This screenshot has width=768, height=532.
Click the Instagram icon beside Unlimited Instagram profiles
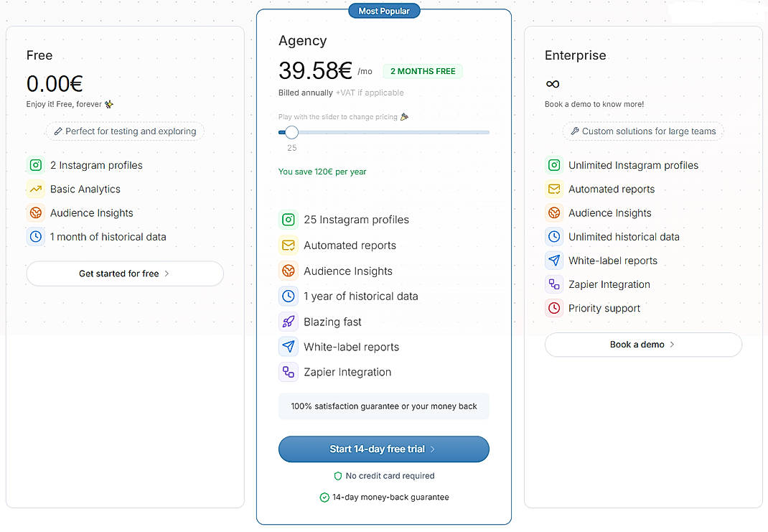pos(554,165)
